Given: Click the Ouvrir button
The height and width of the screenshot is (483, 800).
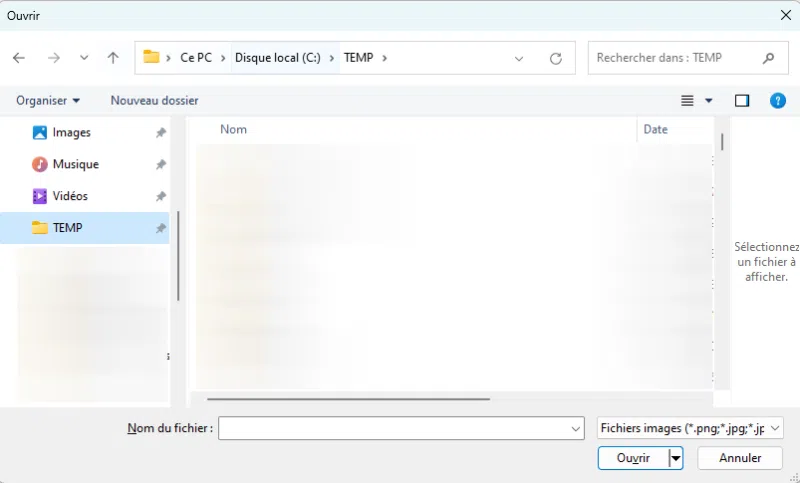Looking at the screenshot, I should 633,458.
